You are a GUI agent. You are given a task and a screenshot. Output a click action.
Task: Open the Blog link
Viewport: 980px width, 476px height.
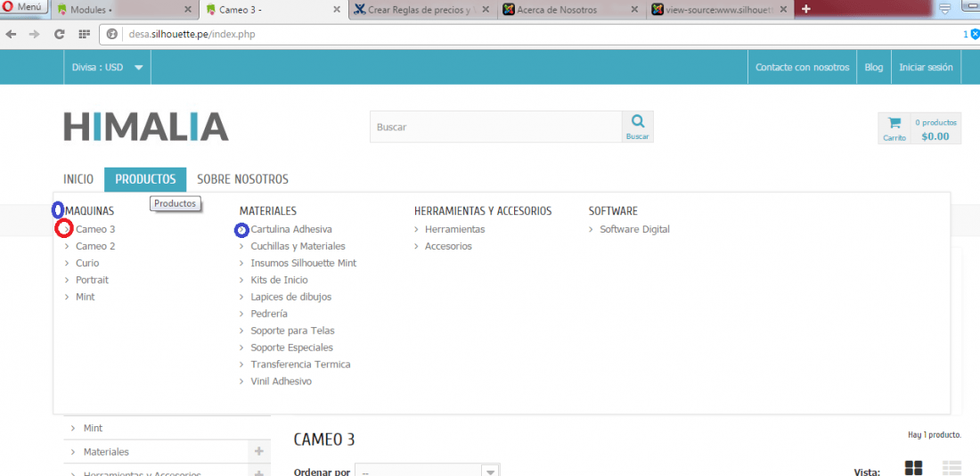pyautogui.click(x=873, y=67)
